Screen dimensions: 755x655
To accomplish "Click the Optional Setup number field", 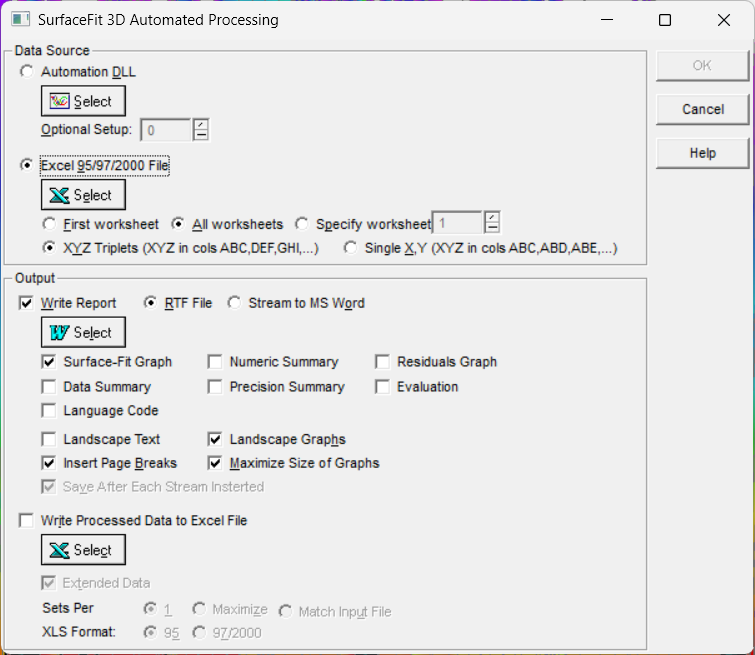I will click(x=166, y=131).
